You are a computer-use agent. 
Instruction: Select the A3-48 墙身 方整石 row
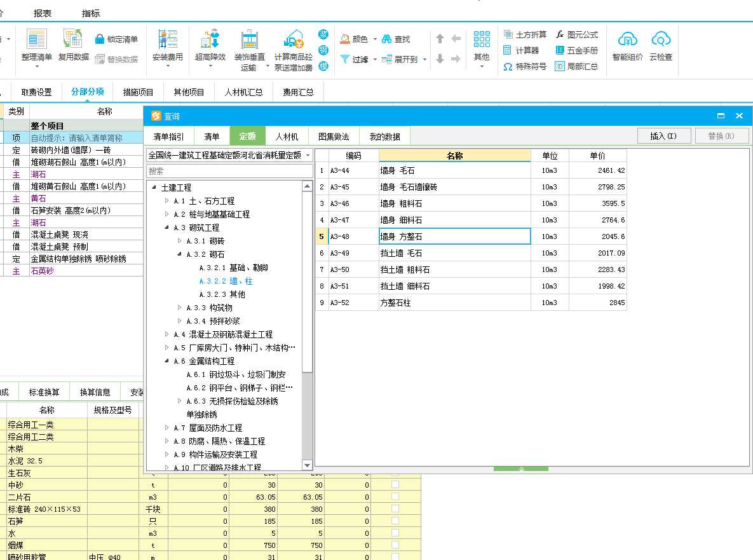coord(471,236)
